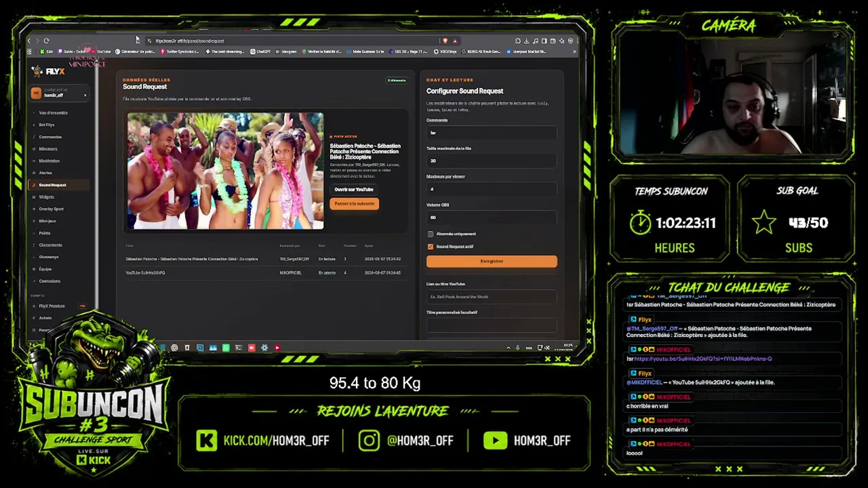
Task: Open the red play icon in the taskbar
Action: (277, 348)
